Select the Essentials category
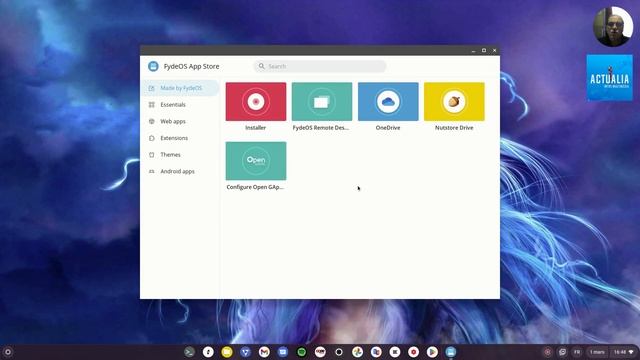 [180, 105]
